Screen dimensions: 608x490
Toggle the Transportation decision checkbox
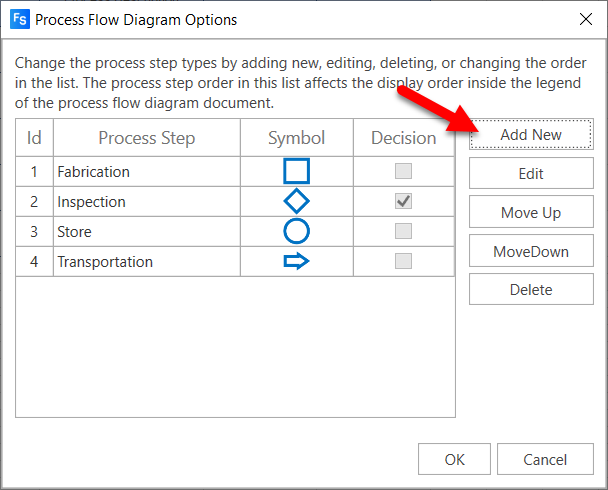[x=404, y=262]
